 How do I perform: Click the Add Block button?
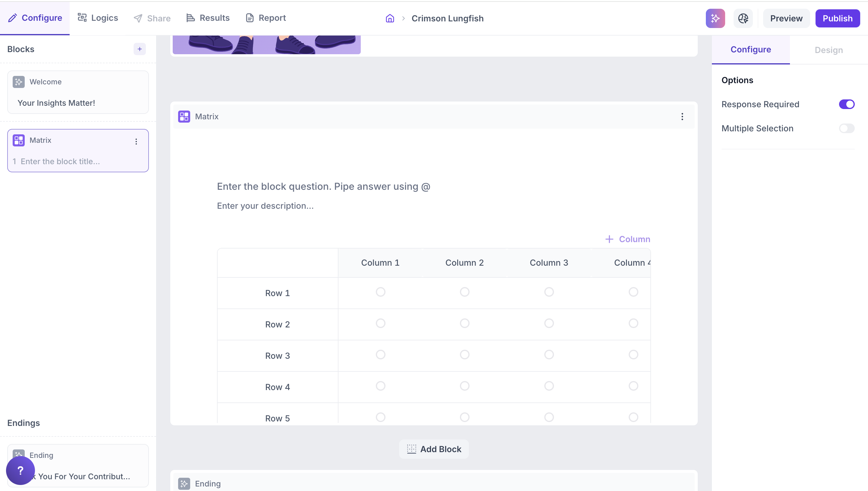pyautogui.click(x=433, y=449)
